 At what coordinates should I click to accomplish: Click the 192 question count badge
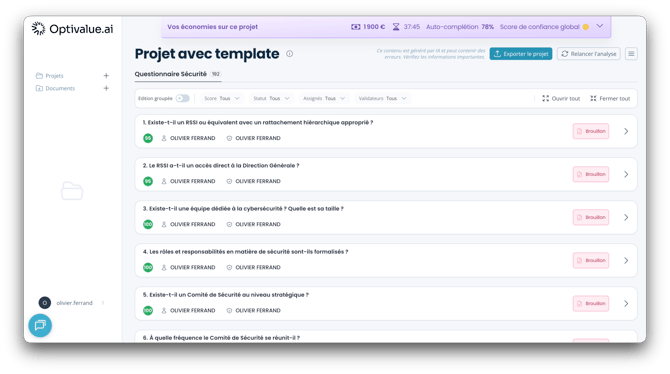pyautogui.click(x=215, y=74)
